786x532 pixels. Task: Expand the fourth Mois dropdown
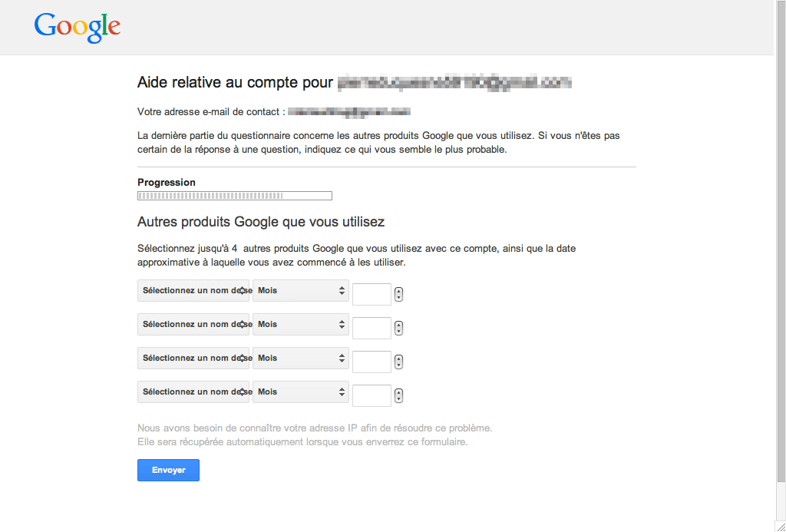point(301,392)
